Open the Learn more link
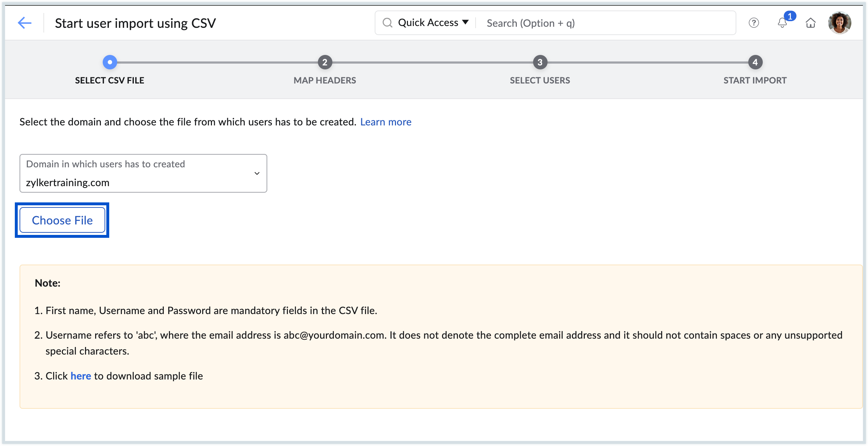Viewport: 868px width, 446px height. click(386, 122)
